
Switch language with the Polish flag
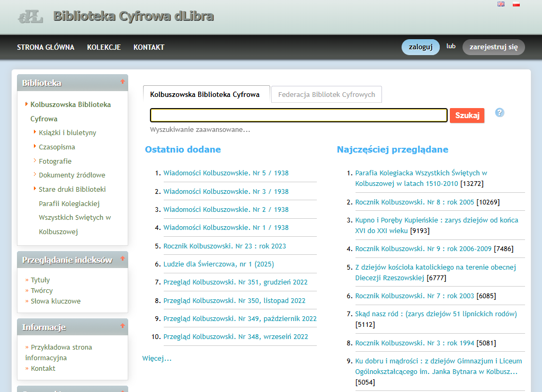pos(517,4)
